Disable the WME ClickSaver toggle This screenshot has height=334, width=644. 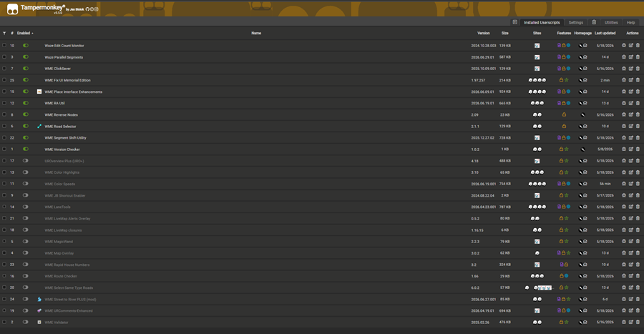26,69
